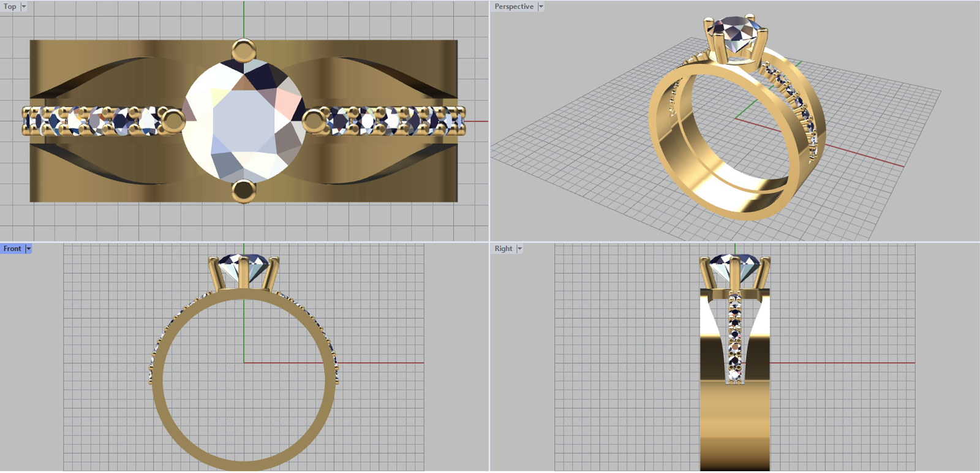980x473 pixels.
Task: Select the right prong beside the center stone
Action: coord(315,121)
